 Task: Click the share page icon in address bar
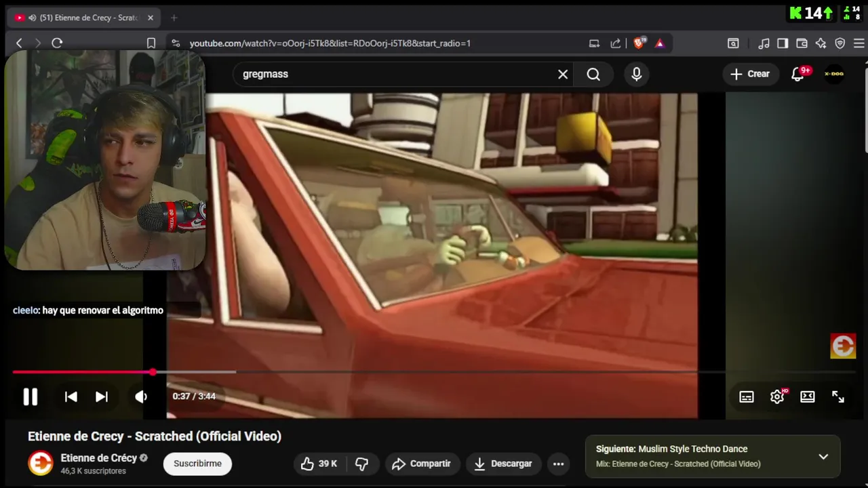(x=616, y=43)
